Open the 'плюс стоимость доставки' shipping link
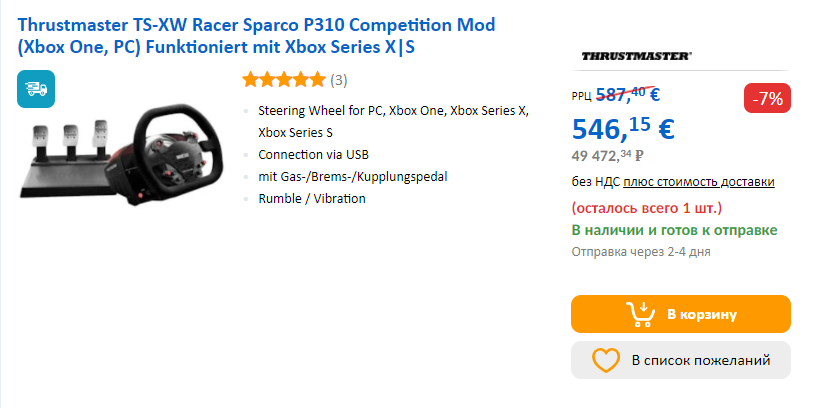Image resolution: width=821 pixels, height=408 pixels. click(x=698, y=181)
